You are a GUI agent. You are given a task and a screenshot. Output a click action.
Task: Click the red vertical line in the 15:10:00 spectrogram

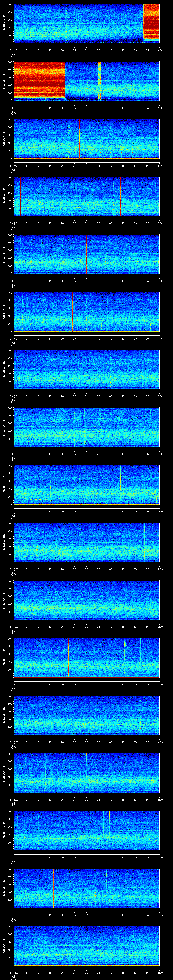(x=145, y=543)
